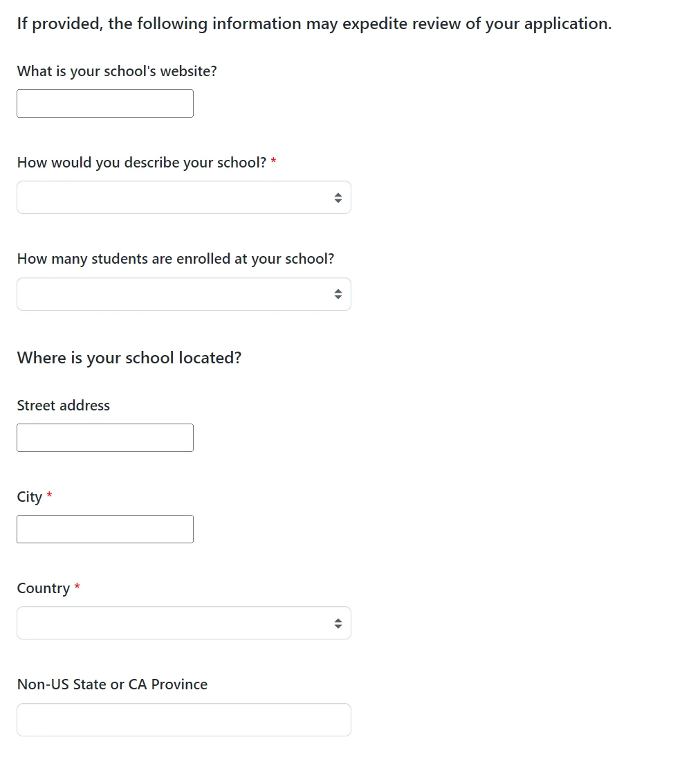
Task: Click the "City" label text
Action: pos(30,497)
